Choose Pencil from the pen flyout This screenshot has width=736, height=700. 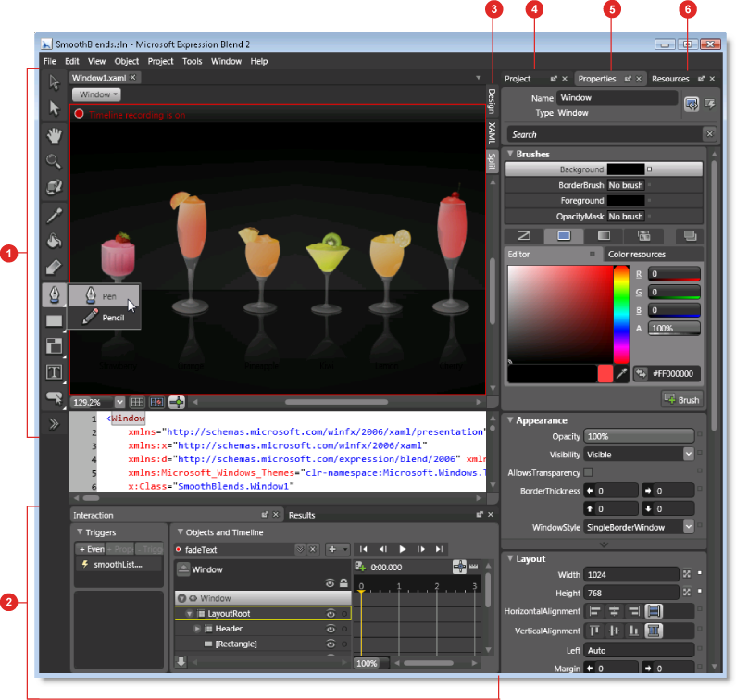coord(112,318)
